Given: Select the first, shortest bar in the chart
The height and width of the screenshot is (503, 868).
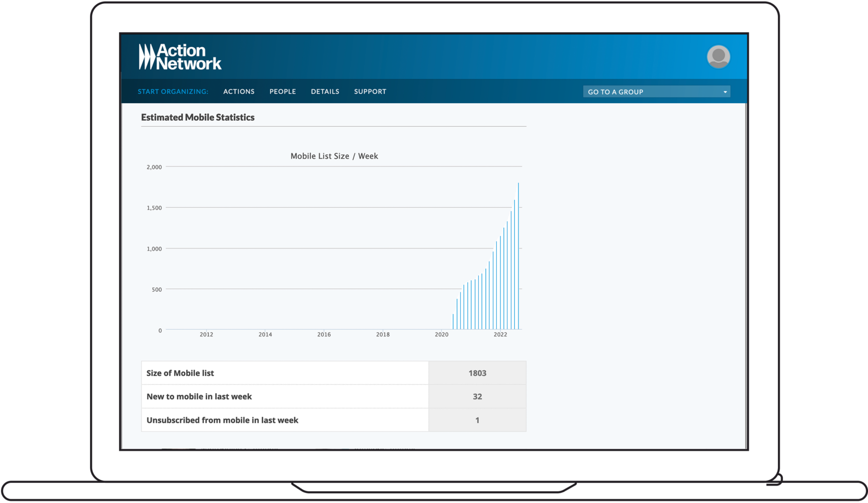Looking at the screenshot, I should [x=453, y=322].
